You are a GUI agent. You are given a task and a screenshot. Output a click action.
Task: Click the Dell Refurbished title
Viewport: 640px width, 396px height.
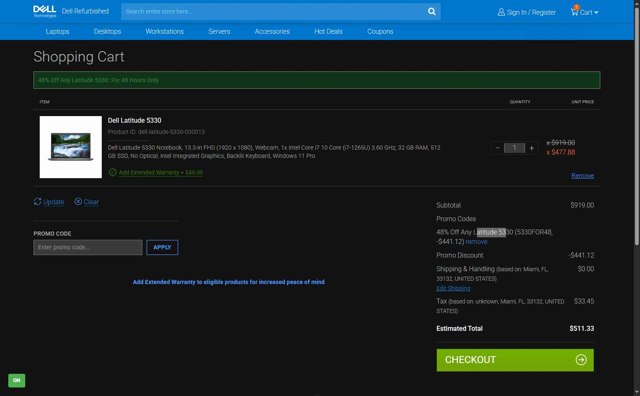[85, 11]
